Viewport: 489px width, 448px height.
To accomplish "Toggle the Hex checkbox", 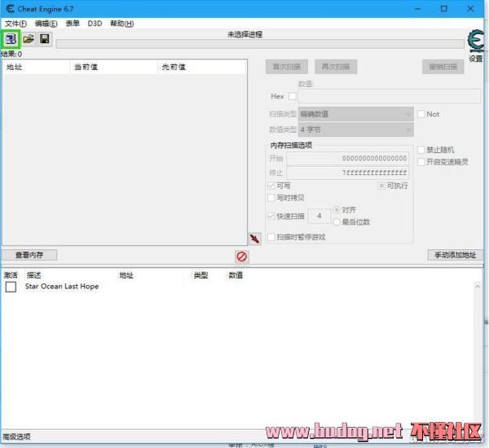I will click(x=293, y=96).
